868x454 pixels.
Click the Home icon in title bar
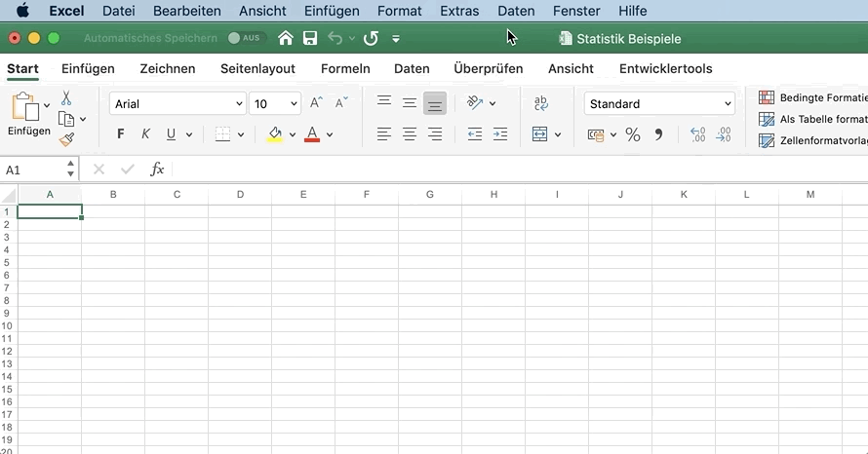coord(286,38)
